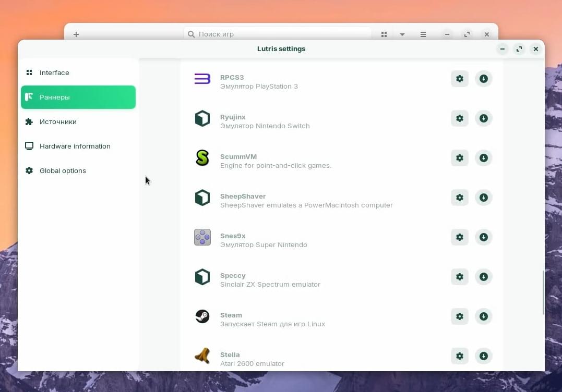Click the Ryujinx cube icon
Screen dimensions: 562x392
click(x=202, y=118)
